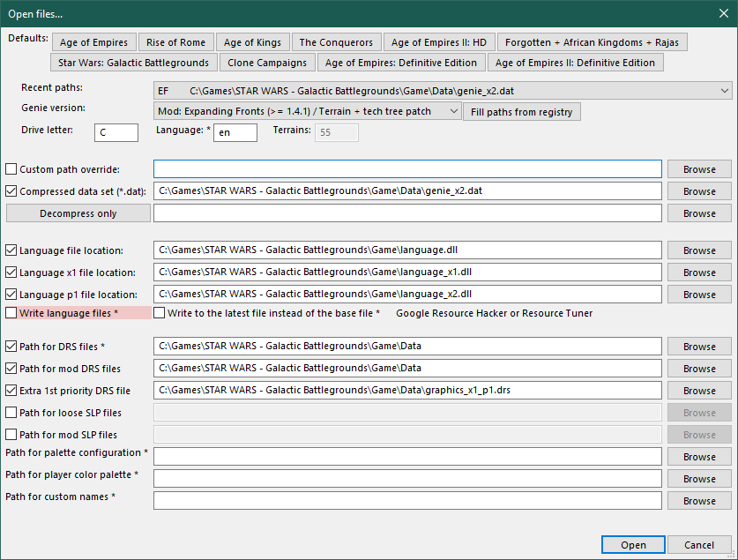Select the Age of Empires defaults button

(x=94, y=42)
